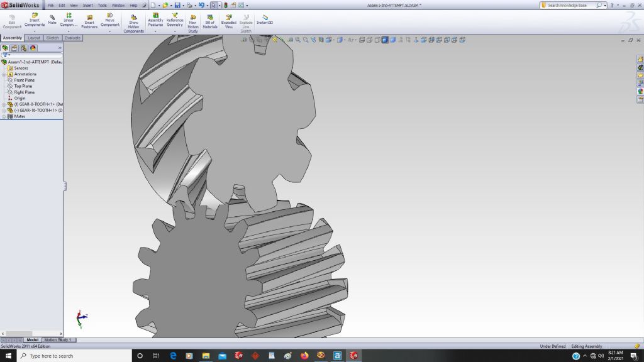
Task: Open the dropdown under Reference Geometry
Action: point(175,31)
